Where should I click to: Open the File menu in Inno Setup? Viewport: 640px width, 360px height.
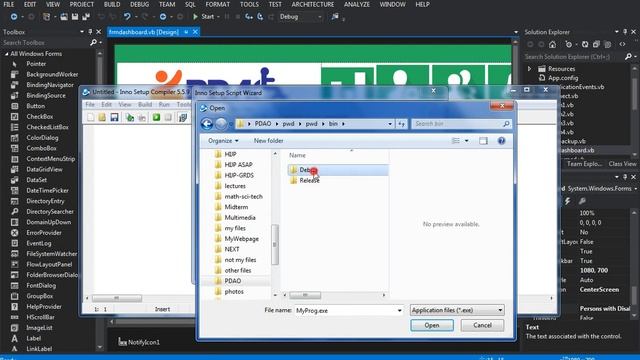click(89, 105)
